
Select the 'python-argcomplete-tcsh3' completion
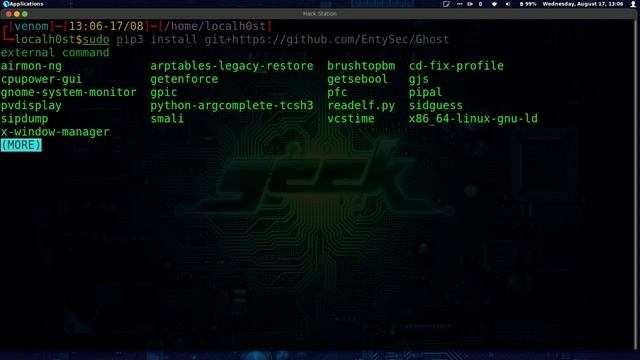(x=232, y=106)
